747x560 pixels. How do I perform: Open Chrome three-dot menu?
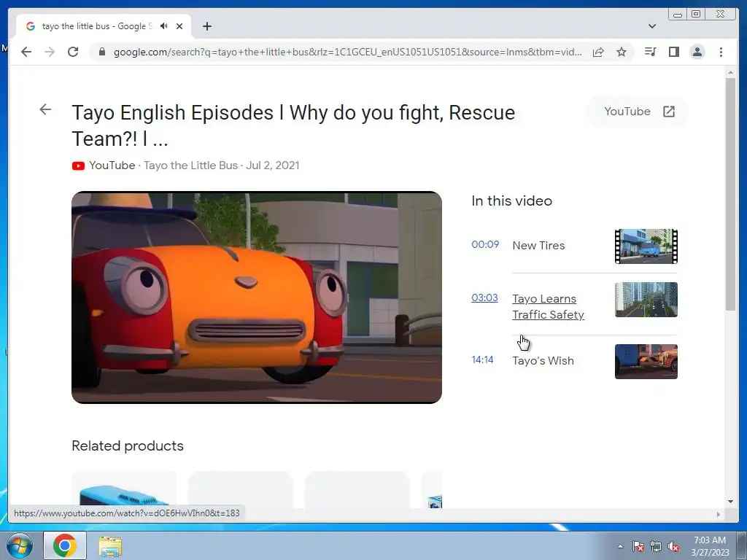[x=721, y=52]
